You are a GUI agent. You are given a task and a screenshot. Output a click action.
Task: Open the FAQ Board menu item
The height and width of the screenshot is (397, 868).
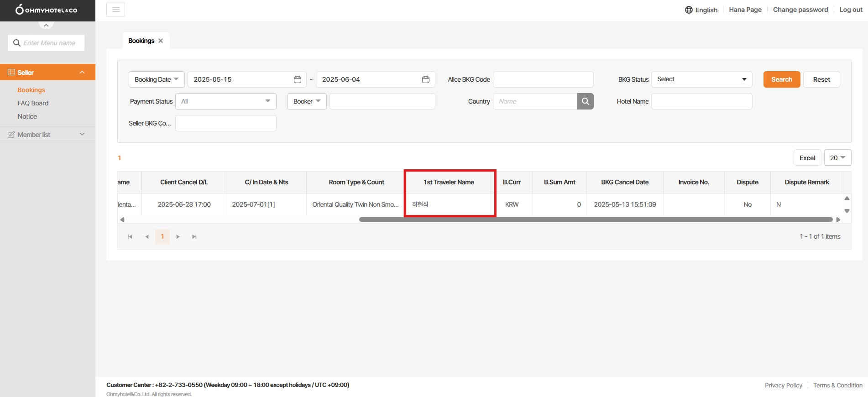pos(33,103)
